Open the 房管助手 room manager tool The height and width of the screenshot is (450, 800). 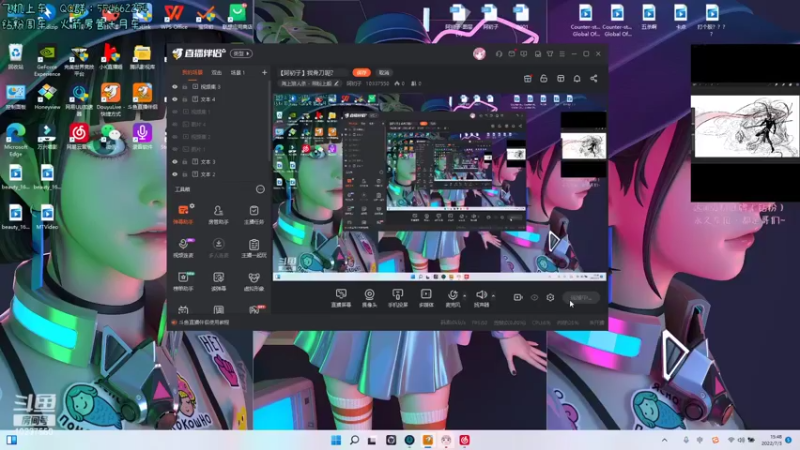click(x=218, y=214)
